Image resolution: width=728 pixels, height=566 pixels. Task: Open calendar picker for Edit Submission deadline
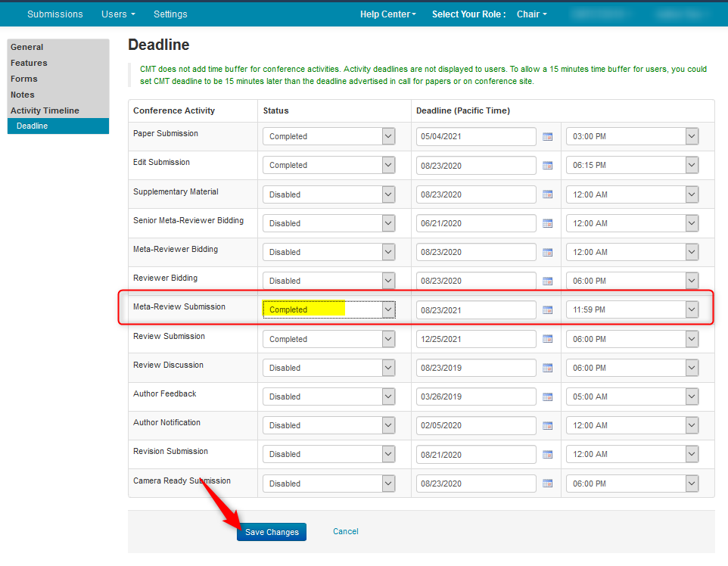[x=548, y=166]
